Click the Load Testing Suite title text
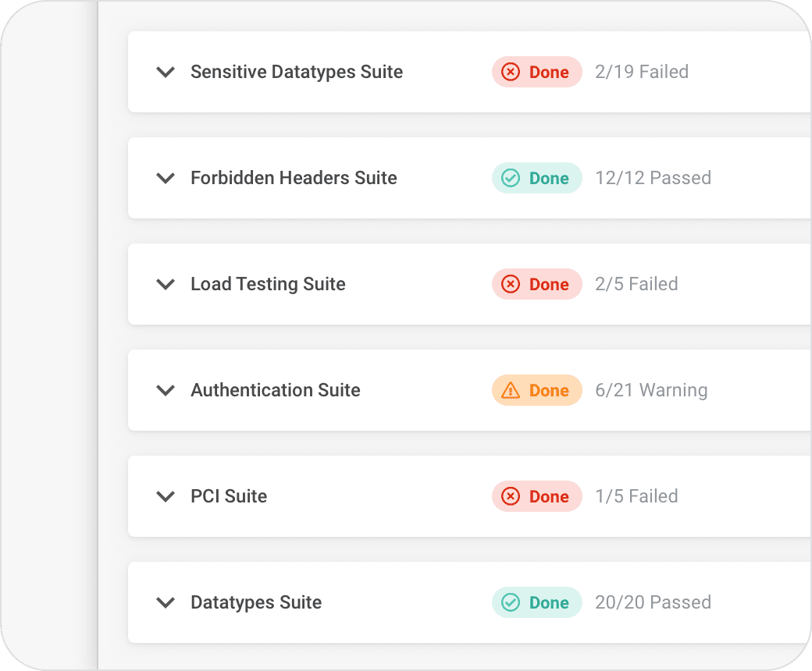This screenshot has height=671, width=812. point(268,284)
